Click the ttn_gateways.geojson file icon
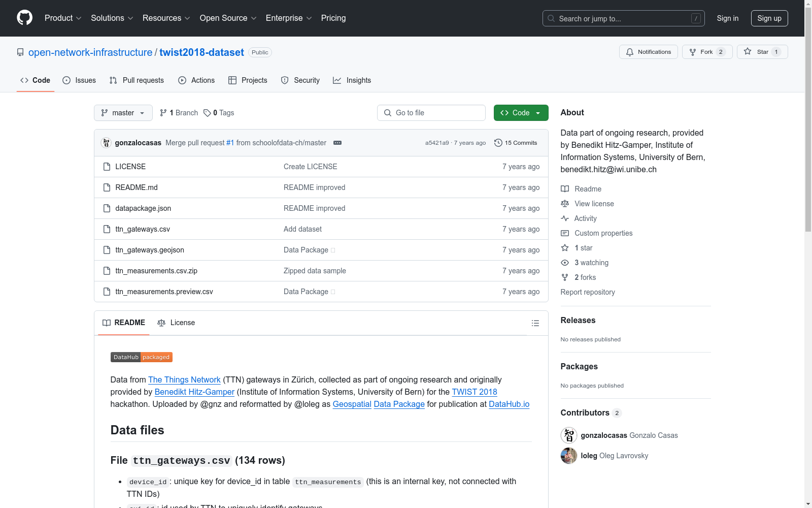812x508 pixels. (x=107, y=250)
